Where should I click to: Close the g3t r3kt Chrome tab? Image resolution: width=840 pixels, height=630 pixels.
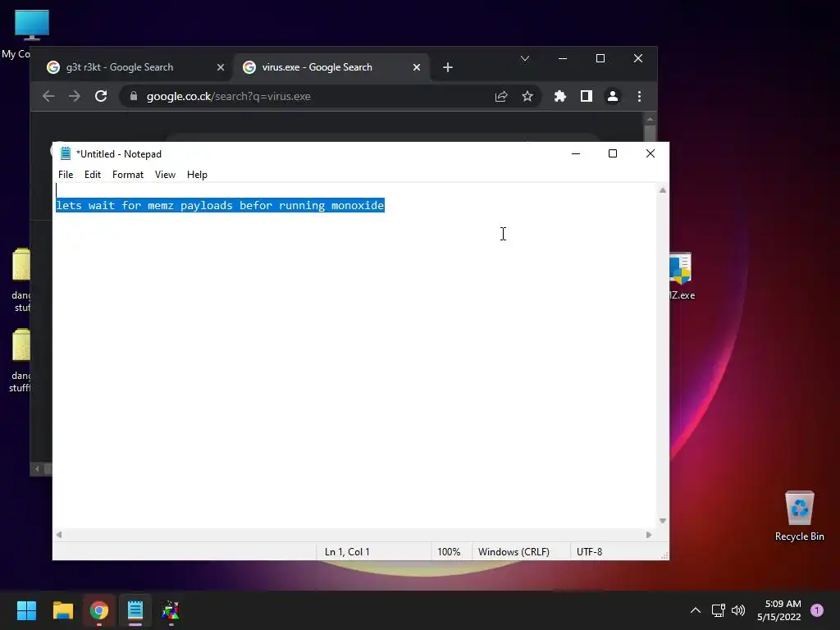[x=220, y=67]
